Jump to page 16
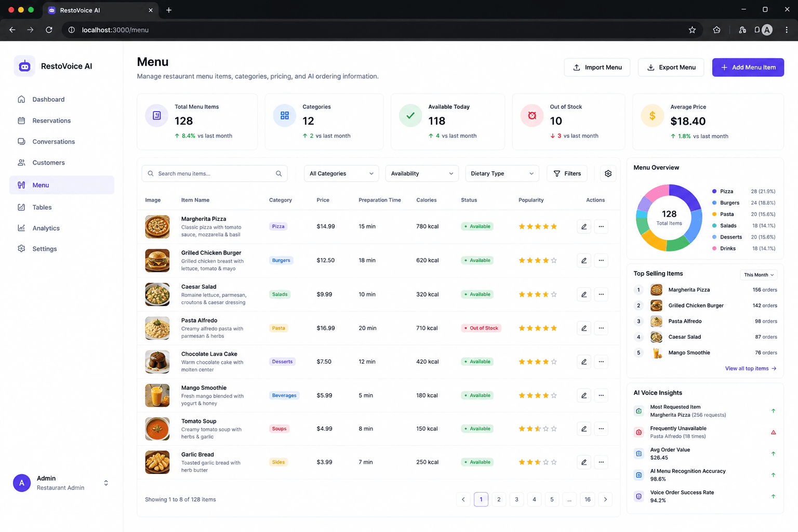This screenshot has width=798, height=532. 588,499
